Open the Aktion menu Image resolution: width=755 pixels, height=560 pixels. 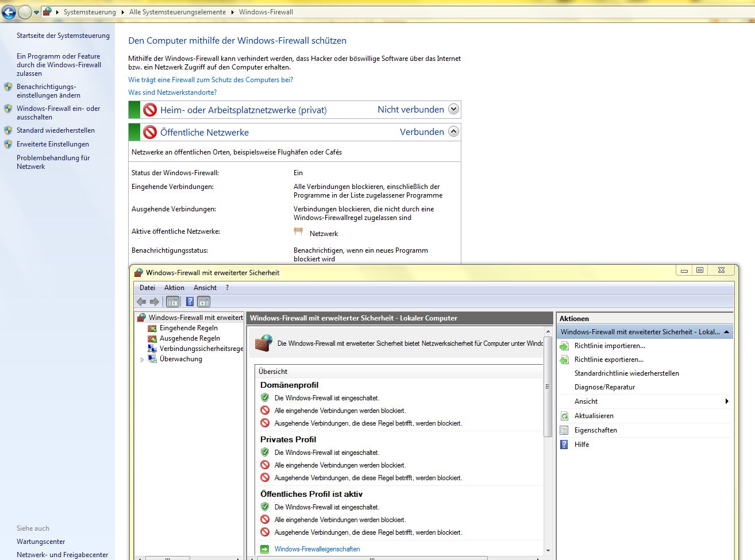click(174, 288)
